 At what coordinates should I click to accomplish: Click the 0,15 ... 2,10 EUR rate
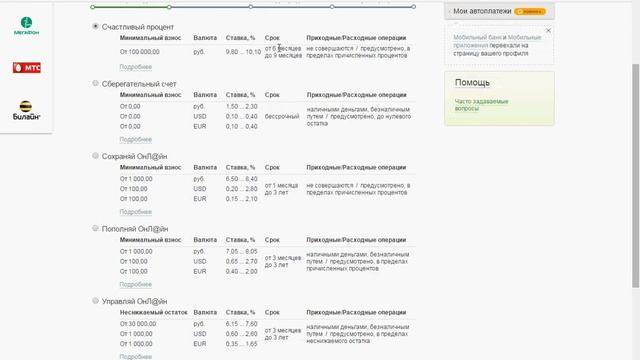(x=242, y=199)
